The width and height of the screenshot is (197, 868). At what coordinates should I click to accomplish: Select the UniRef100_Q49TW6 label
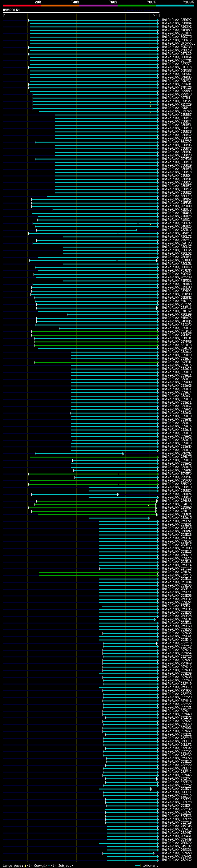pos(177,826)
